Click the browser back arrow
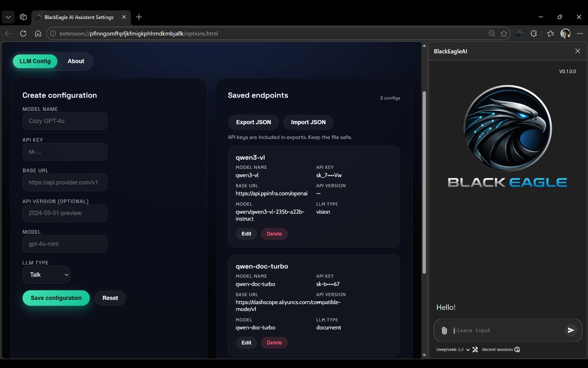The width and height of the screenshot is (588, 368). 8,34
